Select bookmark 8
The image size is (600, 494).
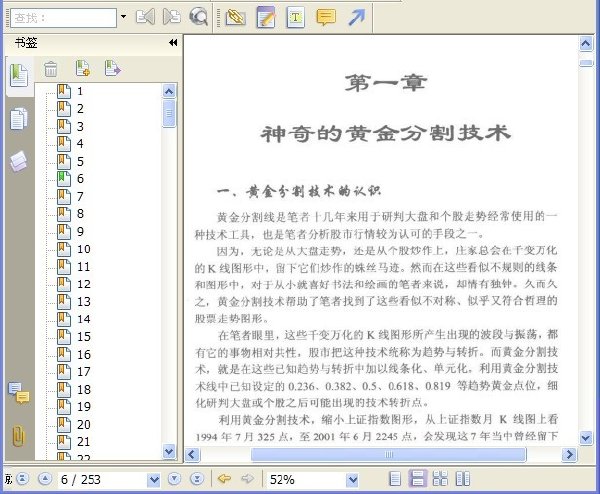[70, 214]
